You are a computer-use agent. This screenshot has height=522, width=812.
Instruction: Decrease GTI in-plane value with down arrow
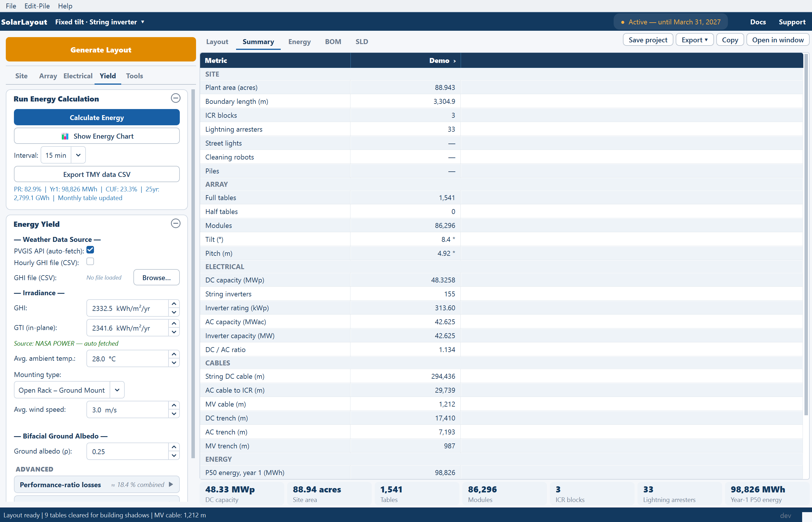tap(174, 332)
